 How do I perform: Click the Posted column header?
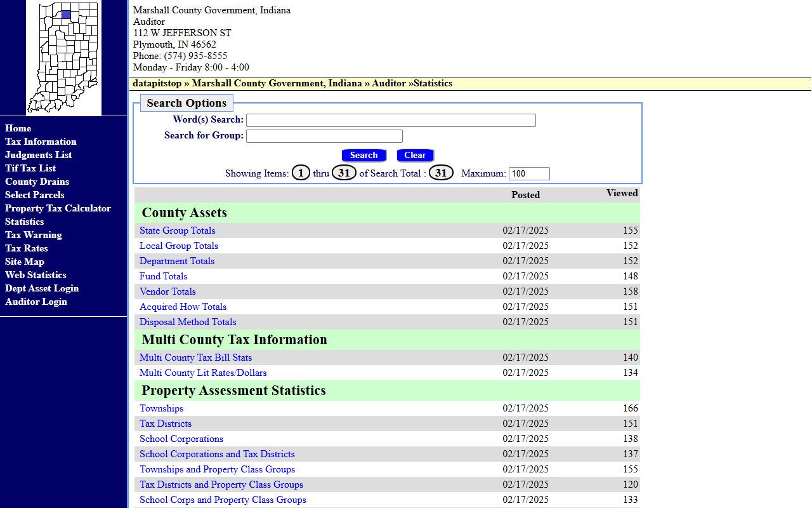click(x=525, y=195)
